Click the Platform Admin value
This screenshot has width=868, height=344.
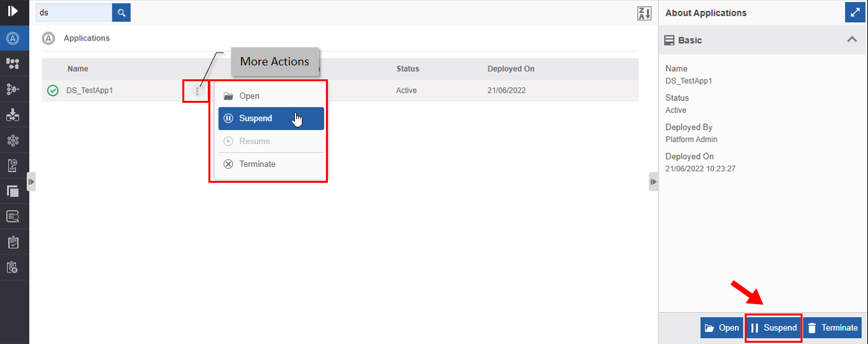pos(691,139)
